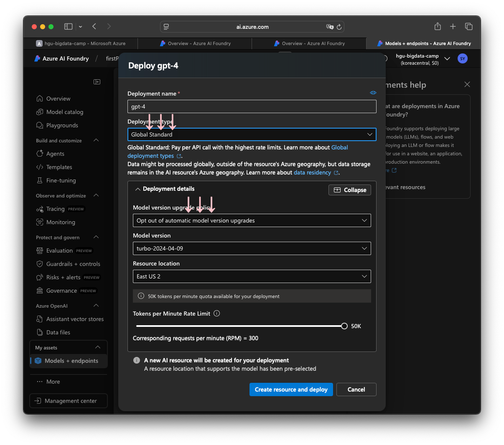Open Model version dropdown
The width and height of the screenshot is (504, 445).
click(252, 248)
